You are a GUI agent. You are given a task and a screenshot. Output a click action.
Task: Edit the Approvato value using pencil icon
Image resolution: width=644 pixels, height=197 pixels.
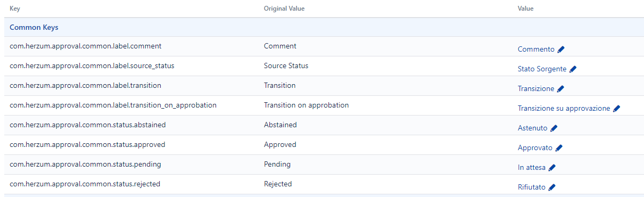[558, 148]
